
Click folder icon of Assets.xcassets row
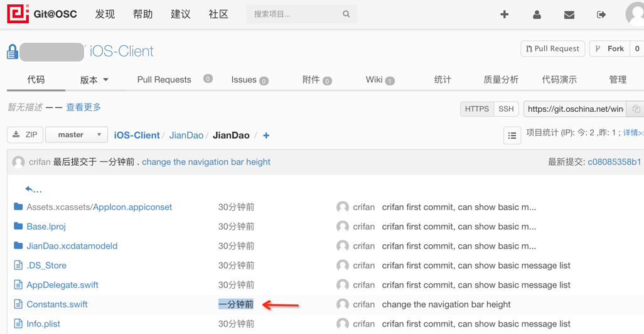pyautogui.click(x=18, y=206)
